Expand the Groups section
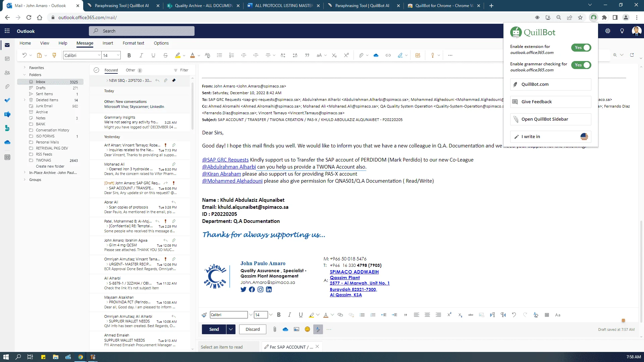 pos(24,180)
